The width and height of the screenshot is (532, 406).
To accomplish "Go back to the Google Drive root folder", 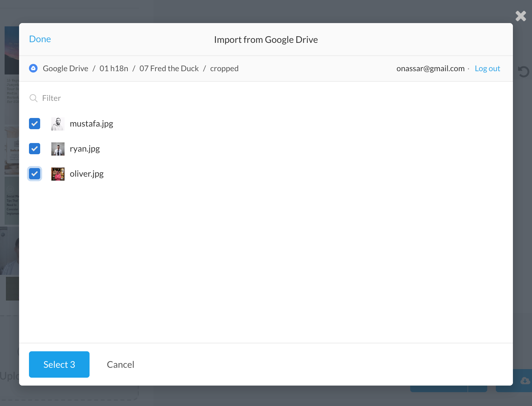I will pyautogui.click(x=65, y=68).
